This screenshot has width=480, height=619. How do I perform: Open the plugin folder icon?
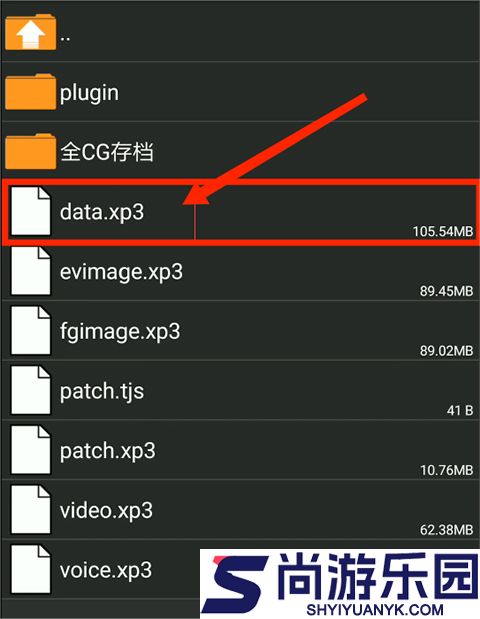pyautogui.click(x=30, y=92)
